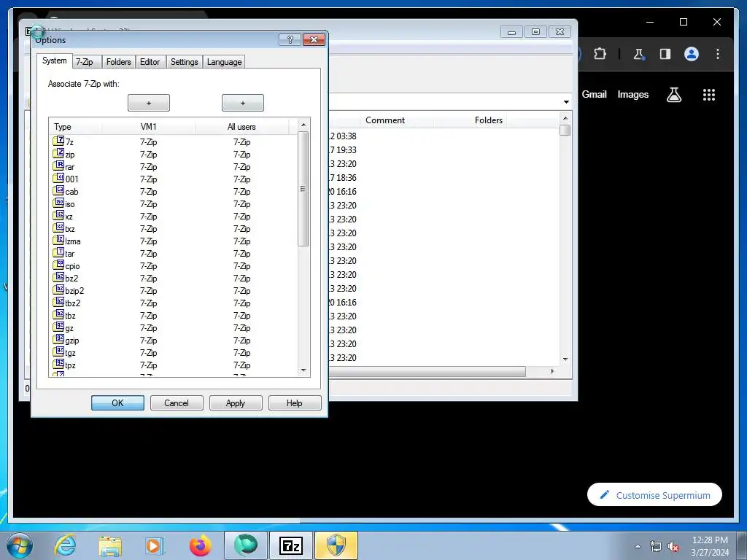Launch Firefox from the taskbar
The width and height of the screenshot is (747, 560).
pyautogui.click(x=200, y=545)
